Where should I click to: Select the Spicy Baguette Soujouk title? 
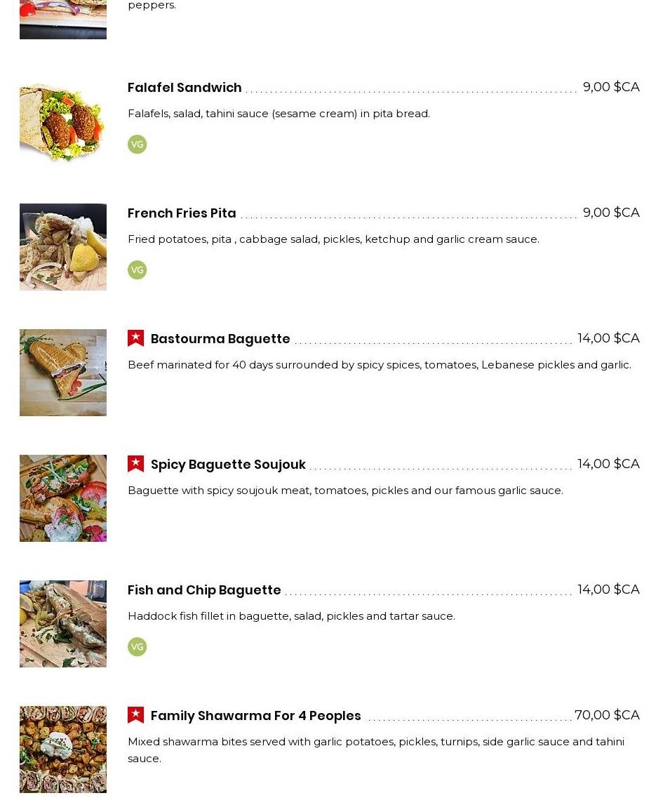coord(228,465)
